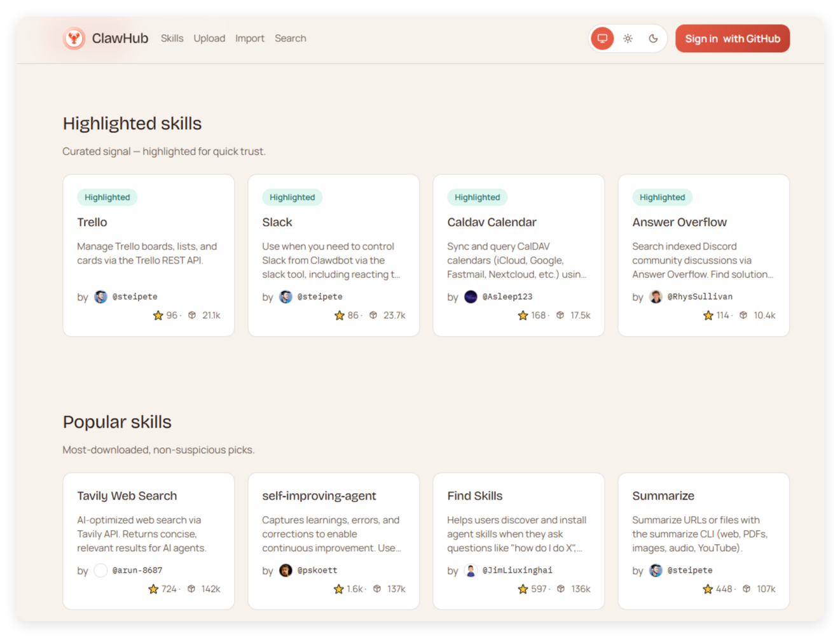Screen dimensions: 840x637
Task: Open the Skills nav item
Action: coord(172,38)
